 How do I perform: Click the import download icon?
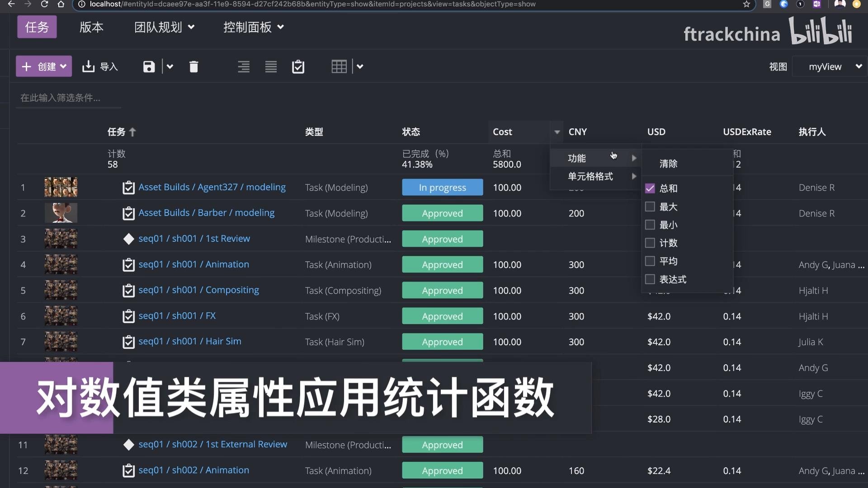(88, 66)
